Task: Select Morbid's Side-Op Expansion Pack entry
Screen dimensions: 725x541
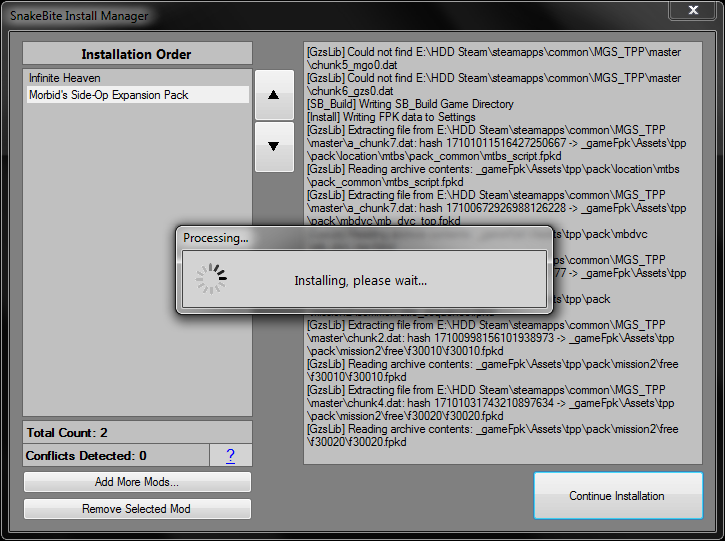Action: point(108,95)
